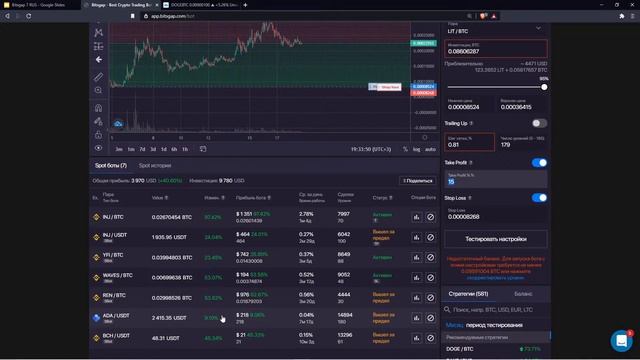The height and width of the screenshot is (360, 640).
Task: Toggle log scale on chart
Action: click(x=416, y=149)
